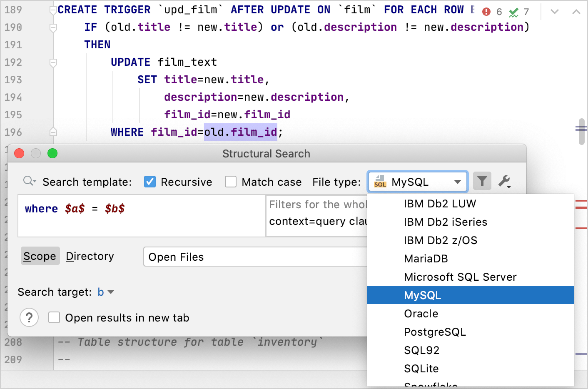Click the editor vertical scrollbar thumb

pyautogui.click(x=581, y=131)
